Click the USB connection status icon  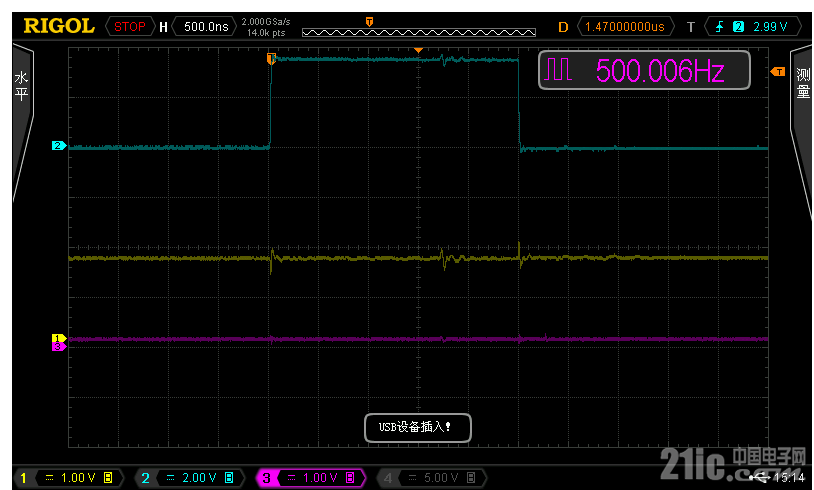coord(761,477)
